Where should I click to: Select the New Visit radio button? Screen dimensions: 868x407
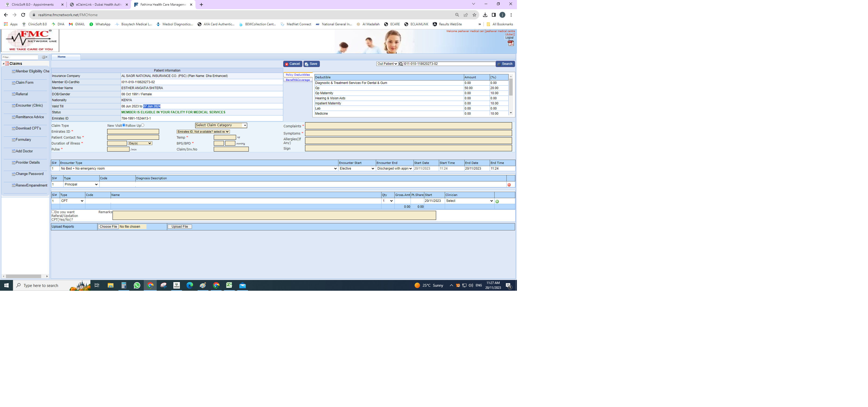(x=124, y=125)
